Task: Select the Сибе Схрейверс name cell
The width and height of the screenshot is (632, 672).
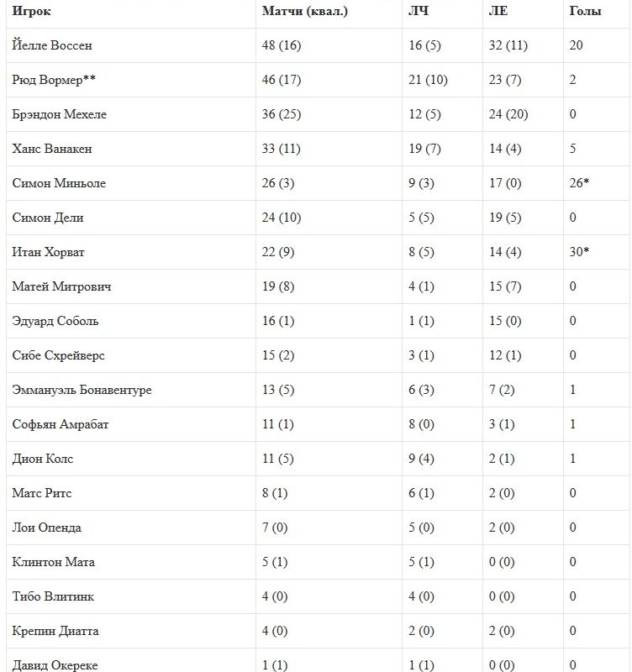Action: tap(58, 355)
